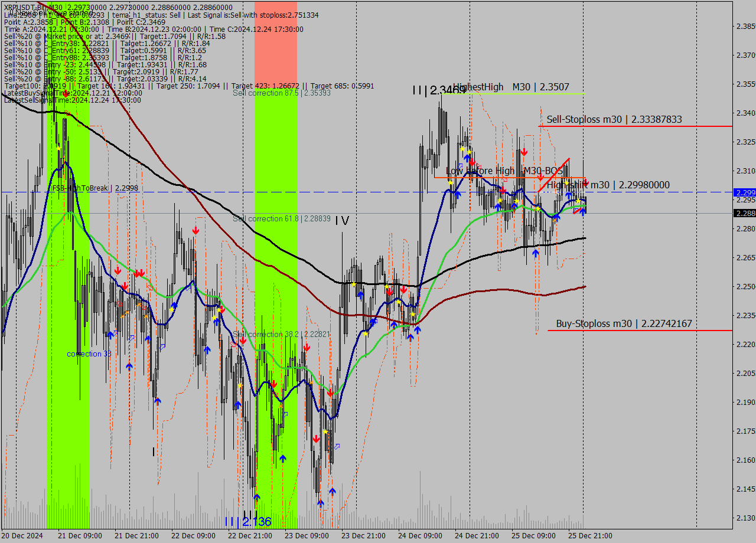Click the Sell%20 @ Market price line

point(115,36)
